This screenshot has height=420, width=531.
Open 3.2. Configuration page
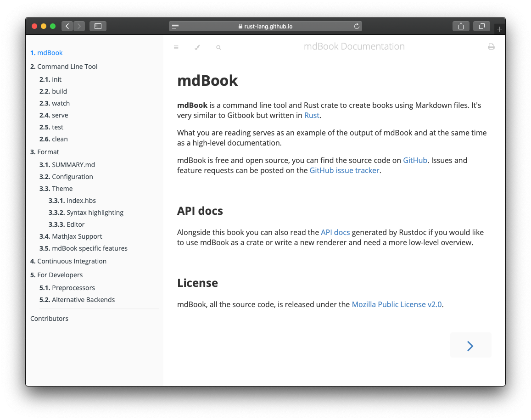coord(66,177)
